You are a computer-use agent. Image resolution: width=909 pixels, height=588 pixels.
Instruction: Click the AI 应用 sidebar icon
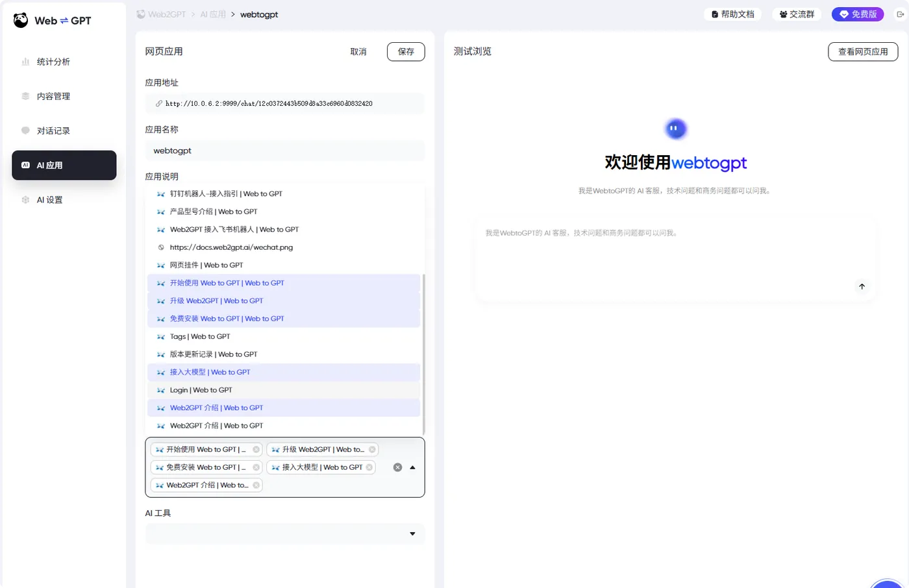(x=25, y=165)
